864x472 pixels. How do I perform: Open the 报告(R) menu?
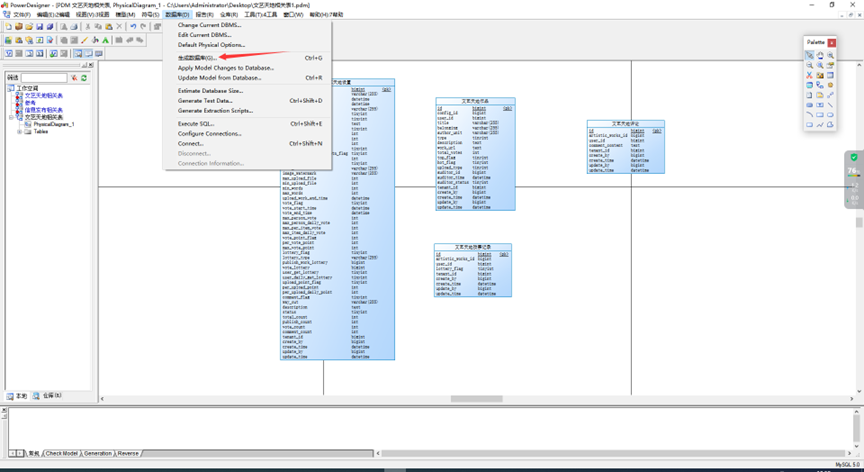pos(204,15)
